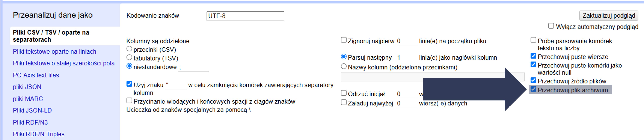The height and width of the screenshot is (140, 644).
Task: Select Nazwy kolumn (oddzielone przecinkami) radio
Action: [x=344, y=67]
